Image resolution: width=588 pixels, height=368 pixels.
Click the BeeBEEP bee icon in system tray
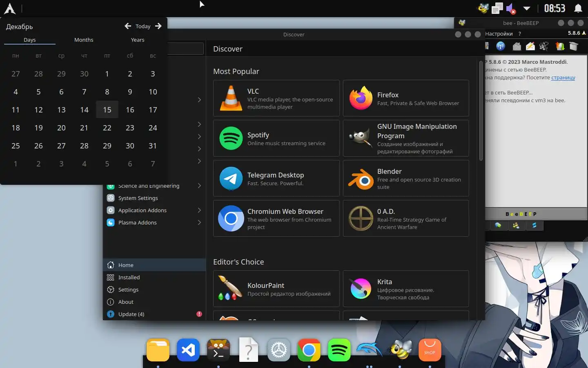click(x=483, y=8)
